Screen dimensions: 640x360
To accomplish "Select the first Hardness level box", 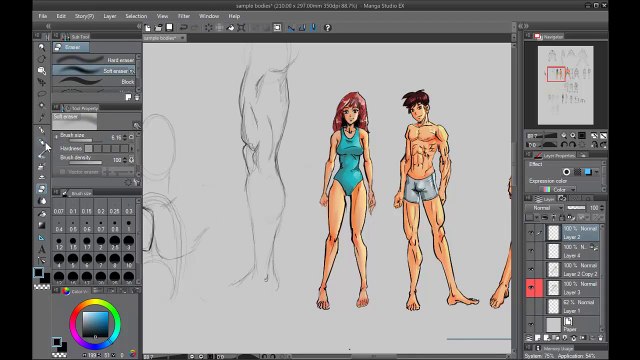I will click(89, 149).
